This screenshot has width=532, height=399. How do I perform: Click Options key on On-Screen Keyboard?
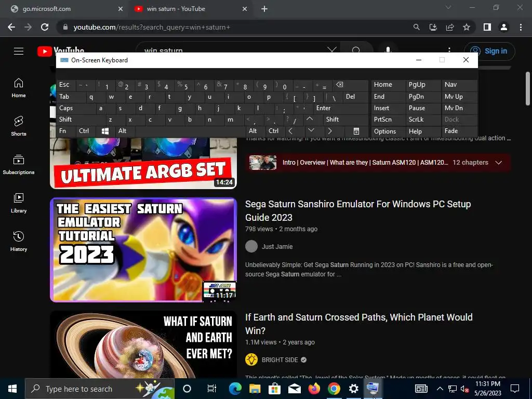click(x=388, y=131)
